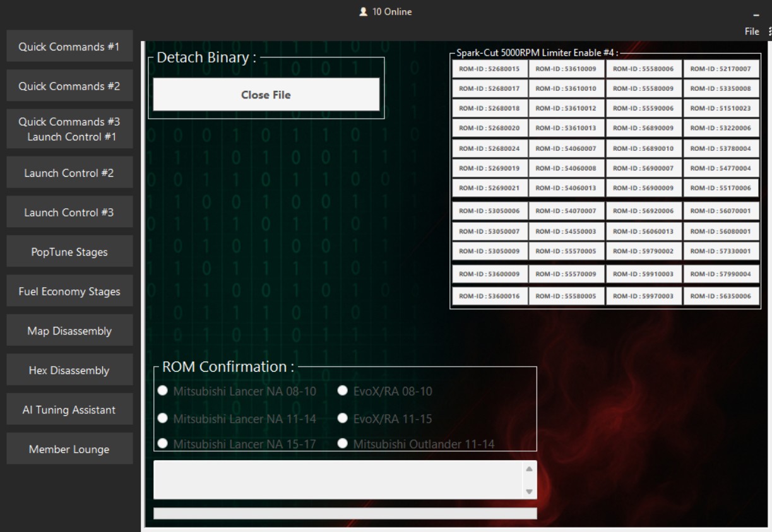
Task: Select Mitsubishi Lancer NA 08-10 radio button
Action: tap(162, 391)
